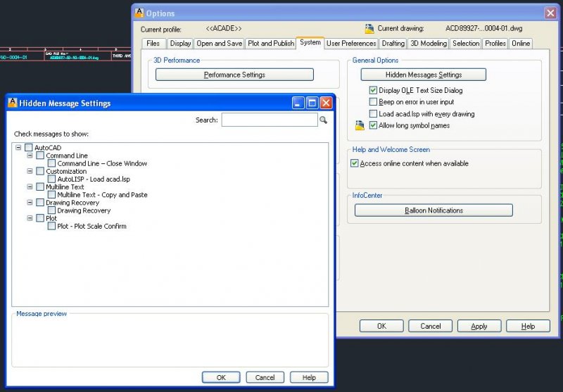The height and width of the screenshot is (392, 563).
Task: Check the Multiline Text group checkbox
Action: click(40, 186)
